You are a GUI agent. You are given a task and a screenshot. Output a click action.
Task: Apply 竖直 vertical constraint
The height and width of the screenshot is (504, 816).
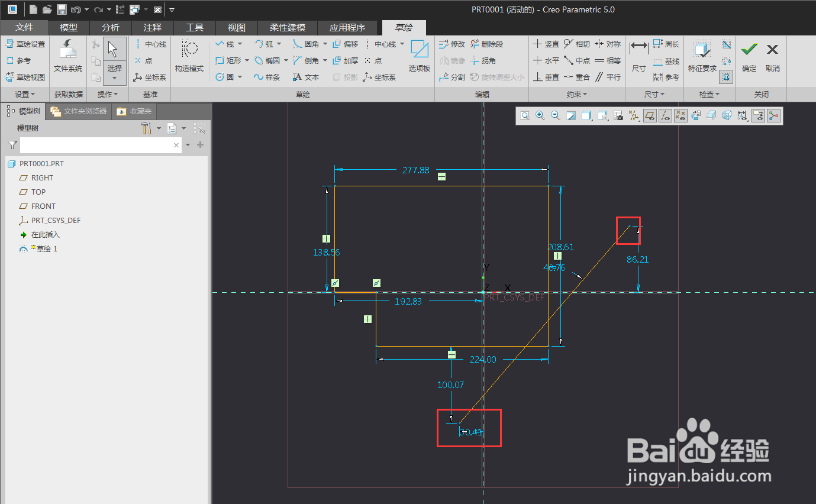[x=546, y=44]
